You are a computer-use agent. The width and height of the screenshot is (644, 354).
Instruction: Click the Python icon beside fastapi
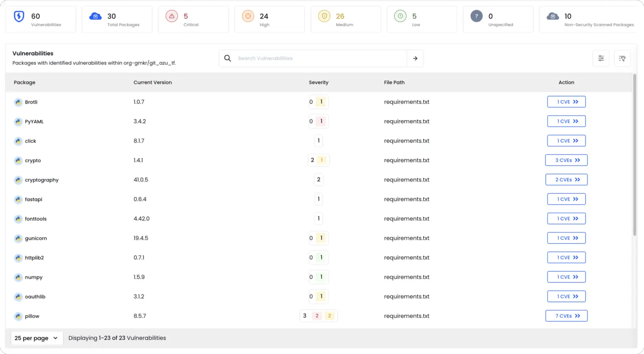pos(18,199)
